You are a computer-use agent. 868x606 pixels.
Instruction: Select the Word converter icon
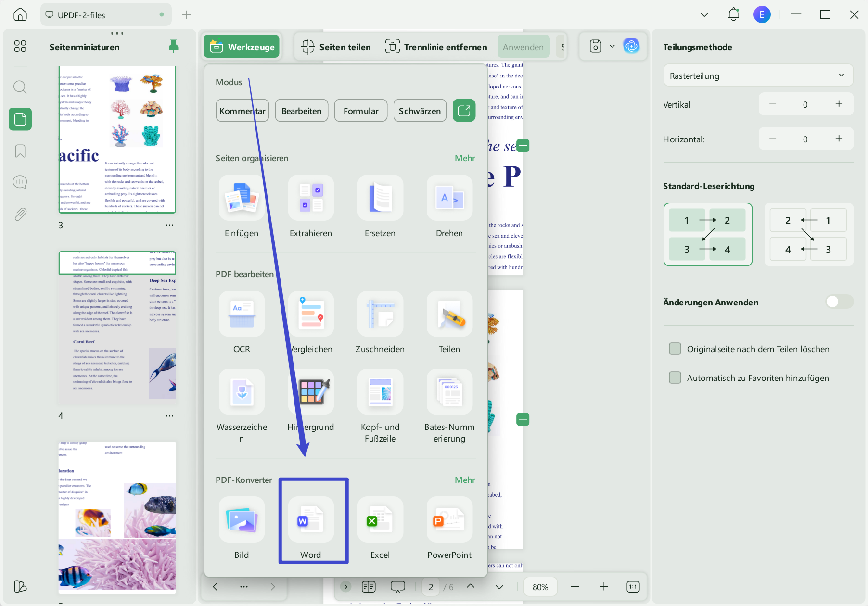[311, 519]
